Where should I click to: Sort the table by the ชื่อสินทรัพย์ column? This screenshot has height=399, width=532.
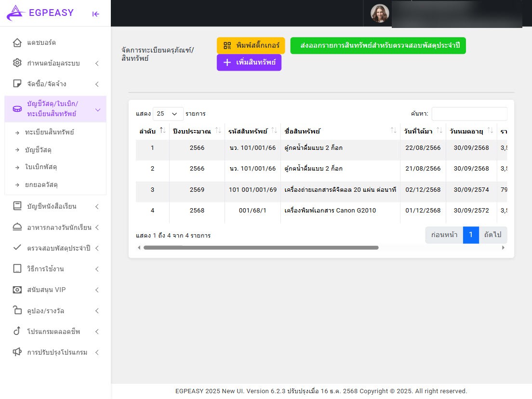(393, 131)
